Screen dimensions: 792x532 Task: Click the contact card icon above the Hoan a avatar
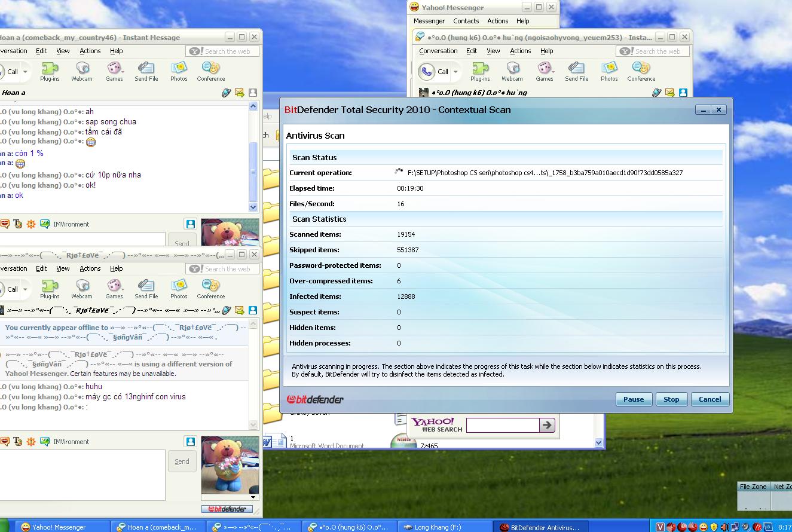[190, 224]
